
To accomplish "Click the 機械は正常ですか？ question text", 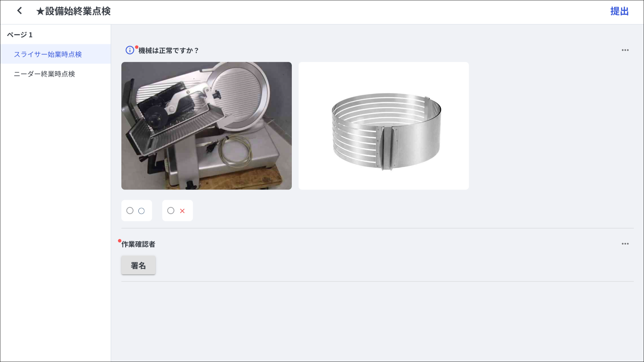I will [x=169, y=51].
